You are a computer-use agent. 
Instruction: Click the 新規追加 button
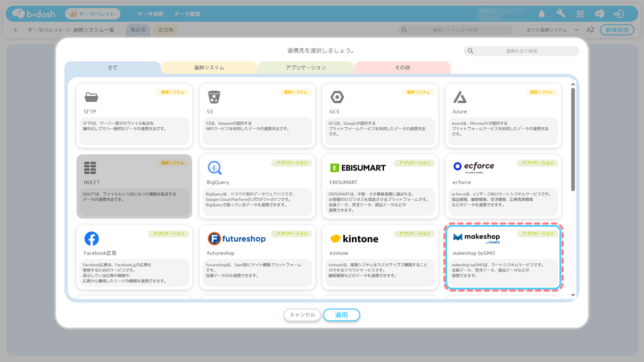click(x=617, y=30)
